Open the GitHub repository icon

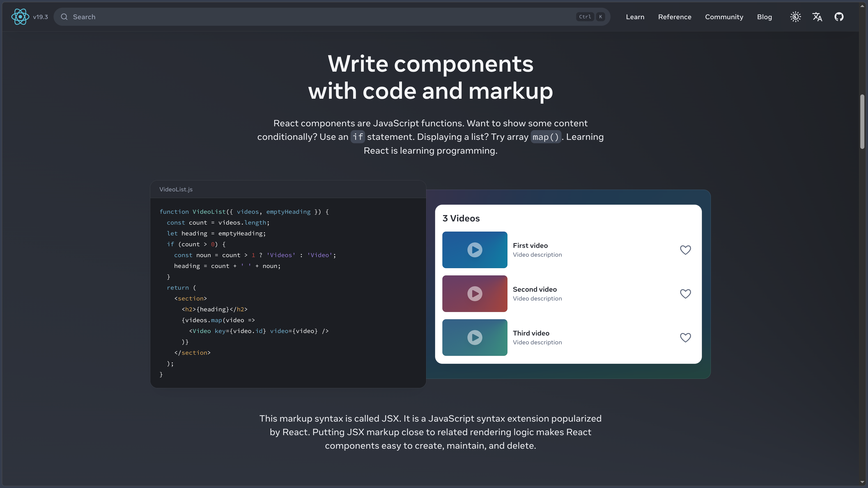[839, 17]
